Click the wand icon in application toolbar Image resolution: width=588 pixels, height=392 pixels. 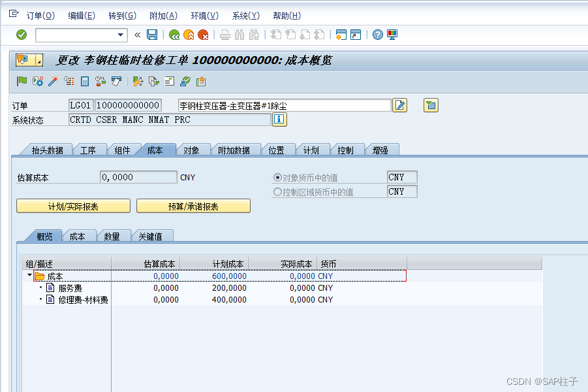54,81
